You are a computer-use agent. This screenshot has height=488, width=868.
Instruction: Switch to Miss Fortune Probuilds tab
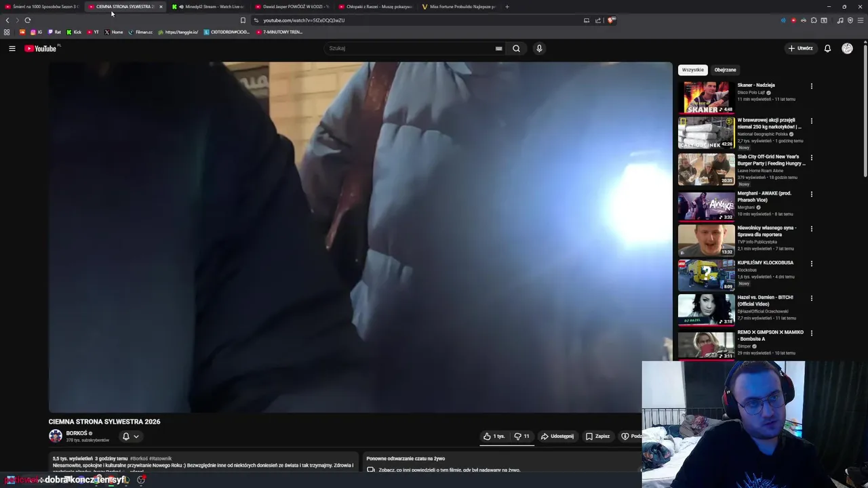[458, 7]
